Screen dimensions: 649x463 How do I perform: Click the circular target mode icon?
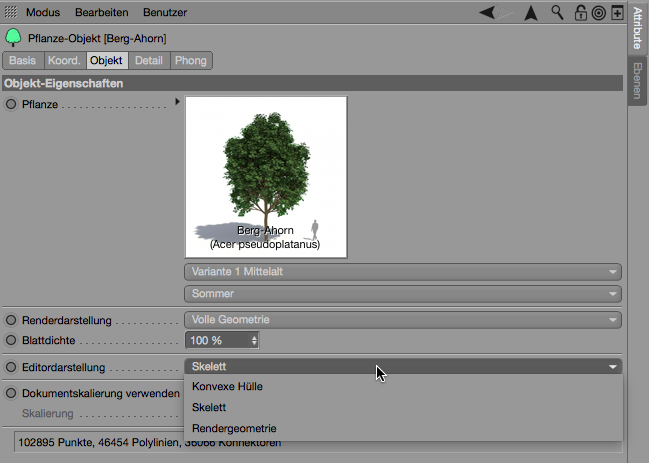[598, 13]
